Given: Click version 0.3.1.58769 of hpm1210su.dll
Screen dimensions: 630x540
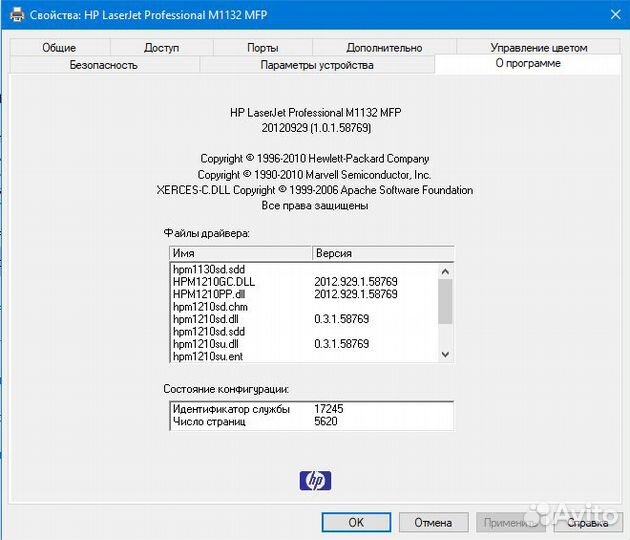Looking at the screenshot, I should [x=342, y=344].
